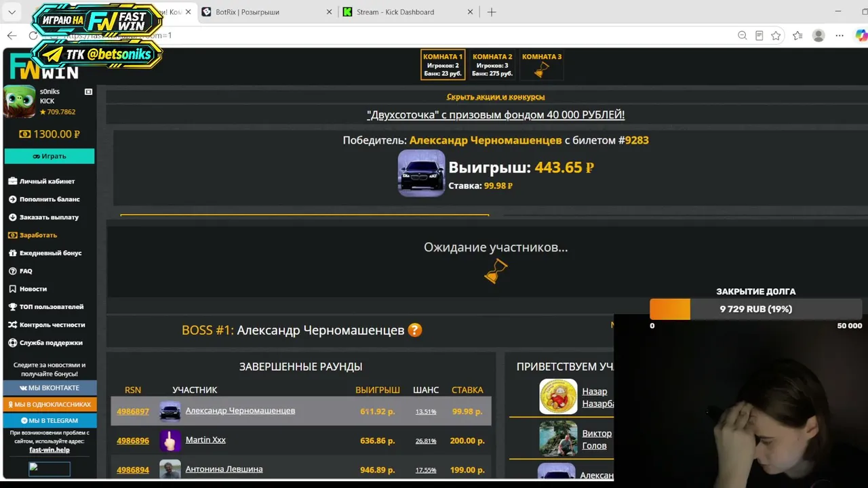The image size is (868, 488).
Task: Open browser favorites list icon
Action: click(797, 35)
